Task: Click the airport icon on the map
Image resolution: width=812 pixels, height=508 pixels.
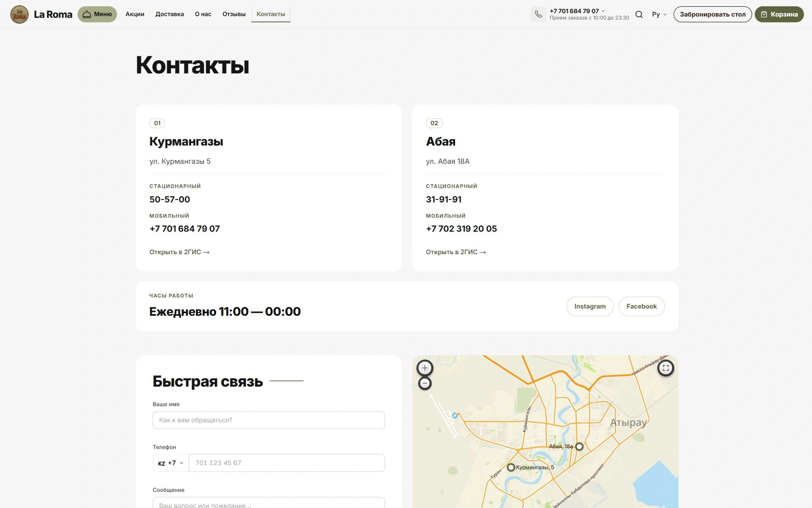Action: click(x=455, y=415)
